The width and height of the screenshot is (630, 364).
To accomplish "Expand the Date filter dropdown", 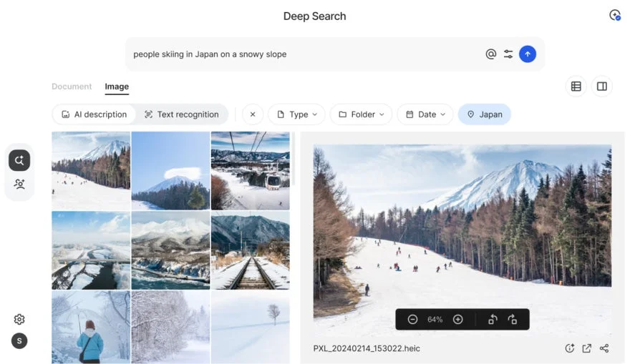I will coord(425,114).
